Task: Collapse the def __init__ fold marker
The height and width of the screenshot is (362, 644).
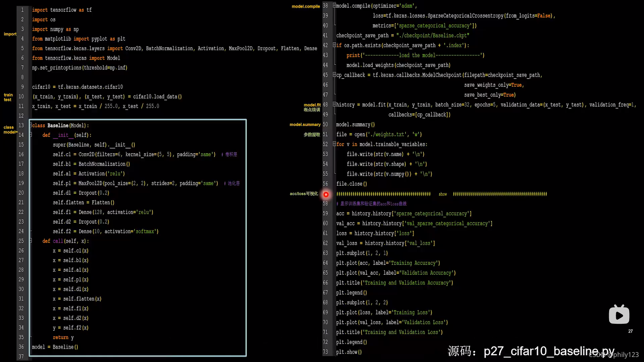Action: [x=31, y=135]
